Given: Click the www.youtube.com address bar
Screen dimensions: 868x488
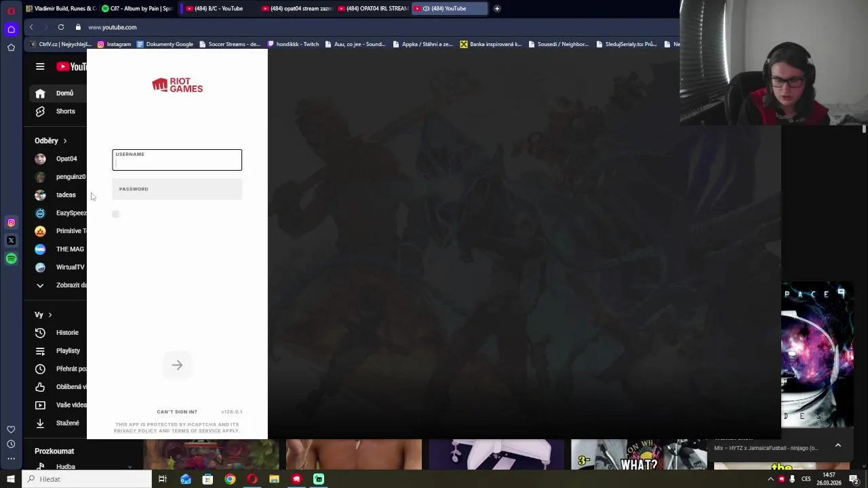Looking at the screenshot, I should pyautogui.click(x=113, y=27).
